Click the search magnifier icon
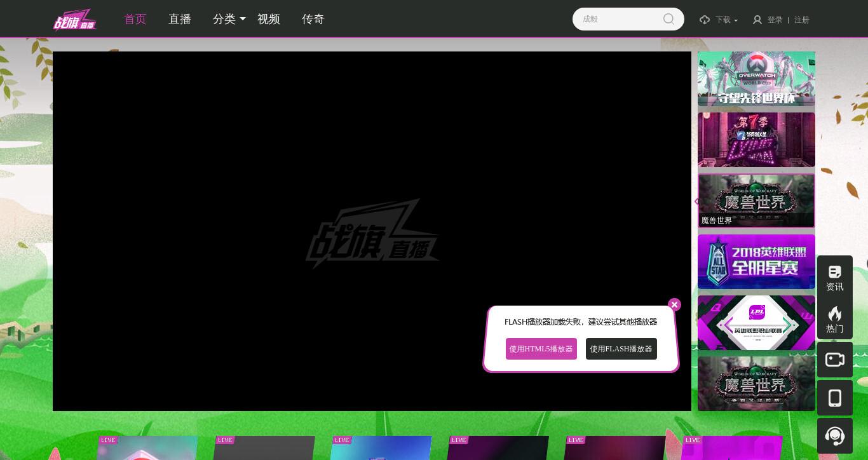Screen dimensions: 868x460 pos(668,19)
